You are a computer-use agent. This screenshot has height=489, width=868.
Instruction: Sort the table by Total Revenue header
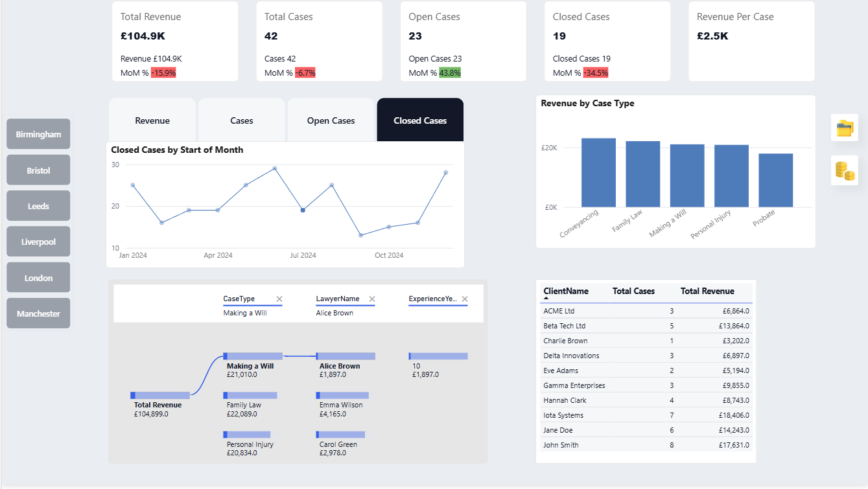[707, 291]
